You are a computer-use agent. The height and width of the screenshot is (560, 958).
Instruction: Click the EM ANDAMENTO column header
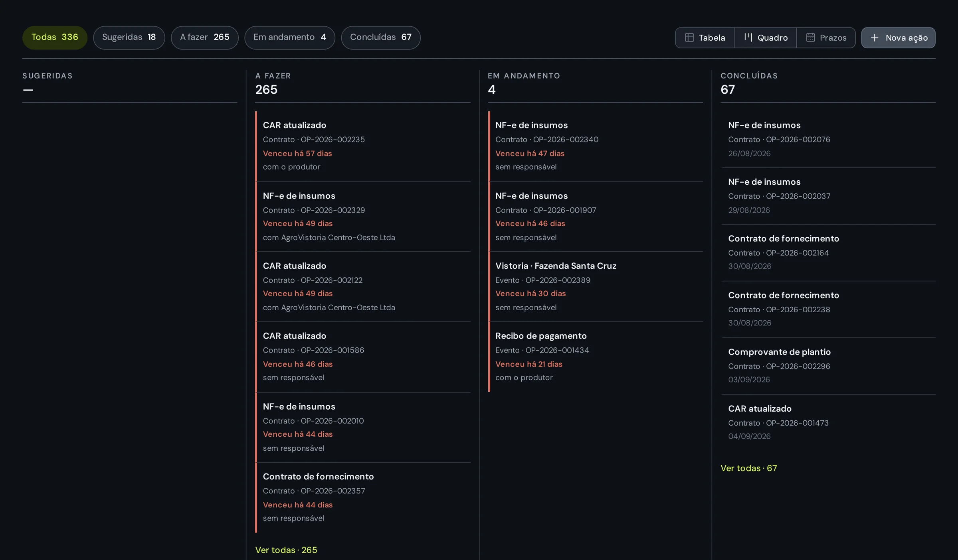click(524, 76)
